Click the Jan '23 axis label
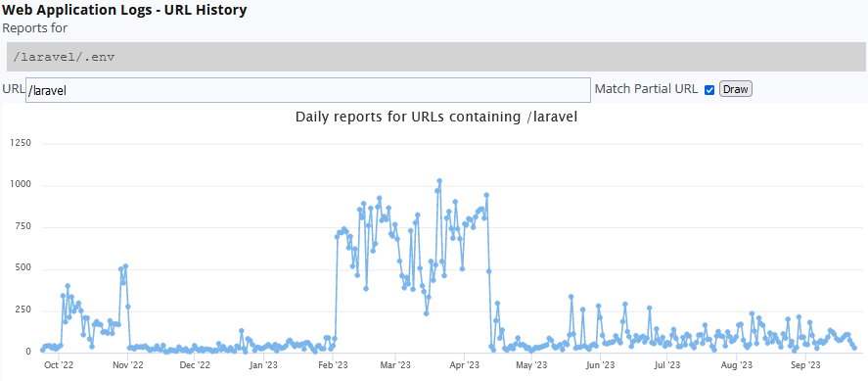The image size is (868, 381). (264, 365)
